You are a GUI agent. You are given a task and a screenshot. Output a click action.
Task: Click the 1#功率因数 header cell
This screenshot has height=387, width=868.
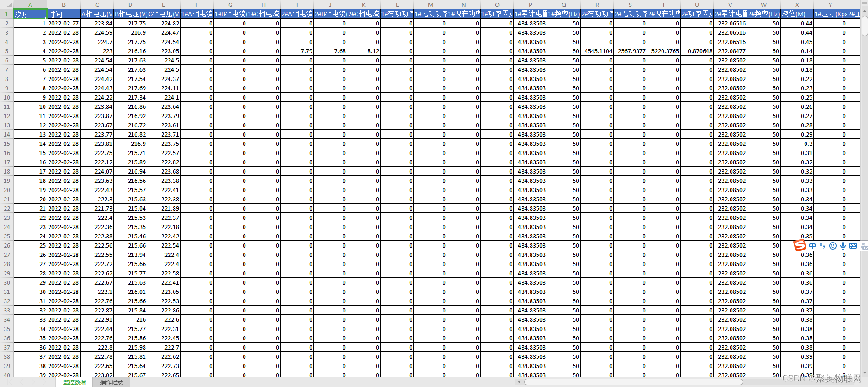tap(497, 14)
